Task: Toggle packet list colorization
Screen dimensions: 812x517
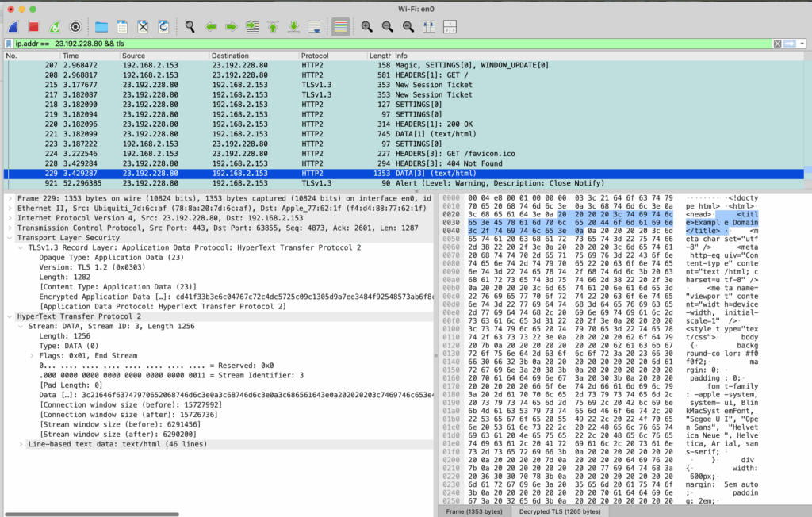Action: point(340,27)
